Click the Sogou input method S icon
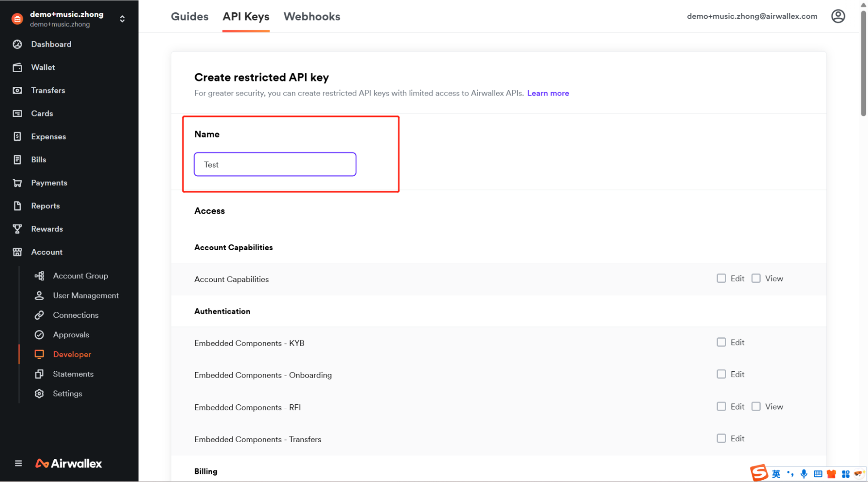 coord(759,473)
